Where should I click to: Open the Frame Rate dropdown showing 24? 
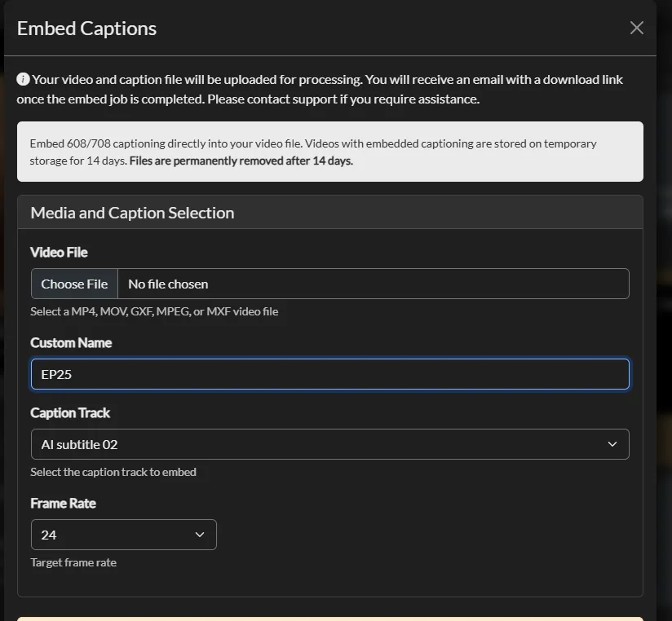[123, 535]
